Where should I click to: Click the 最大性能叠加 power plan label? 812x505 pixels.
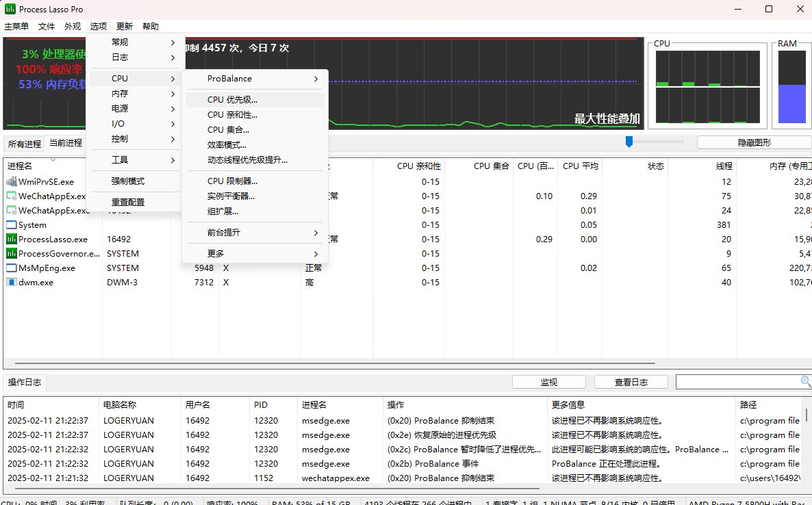607,118
